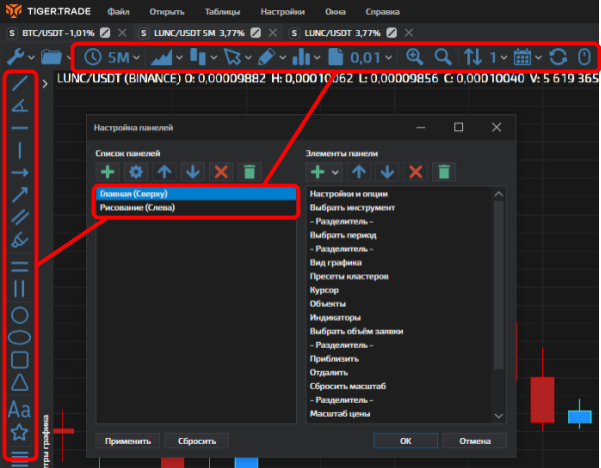The width and height of the screenshot is (601, 468).
Task: Pick the arrow drawing tool
Action: 19,194
